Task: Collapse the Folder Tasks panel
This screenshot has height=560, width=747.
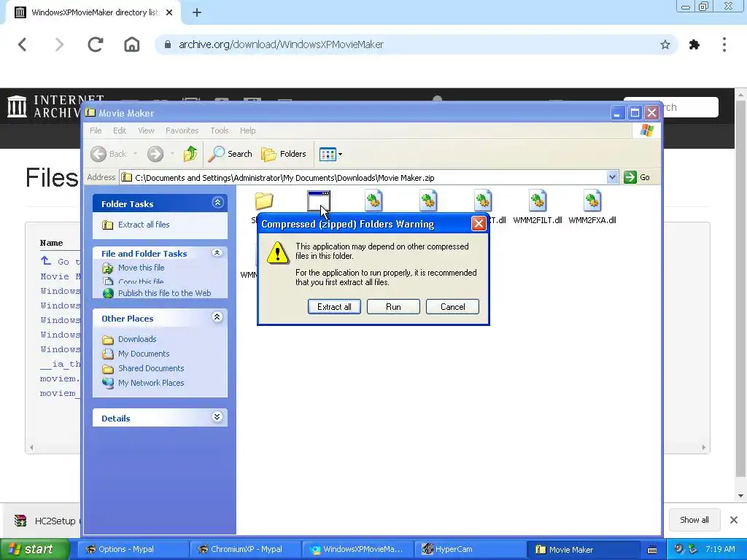Action: tap(217, 203)
